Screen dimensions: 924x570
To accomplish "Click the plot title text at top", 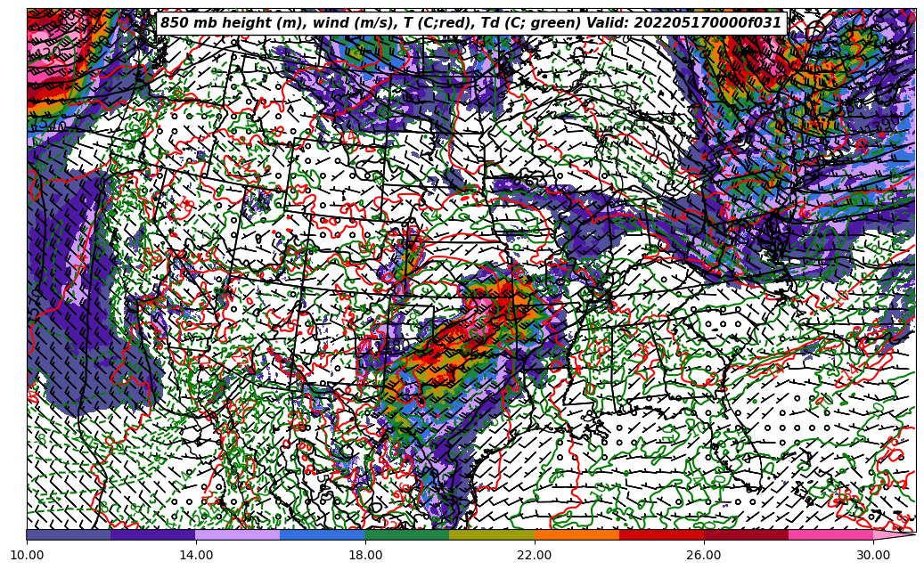I will point(470,23).
